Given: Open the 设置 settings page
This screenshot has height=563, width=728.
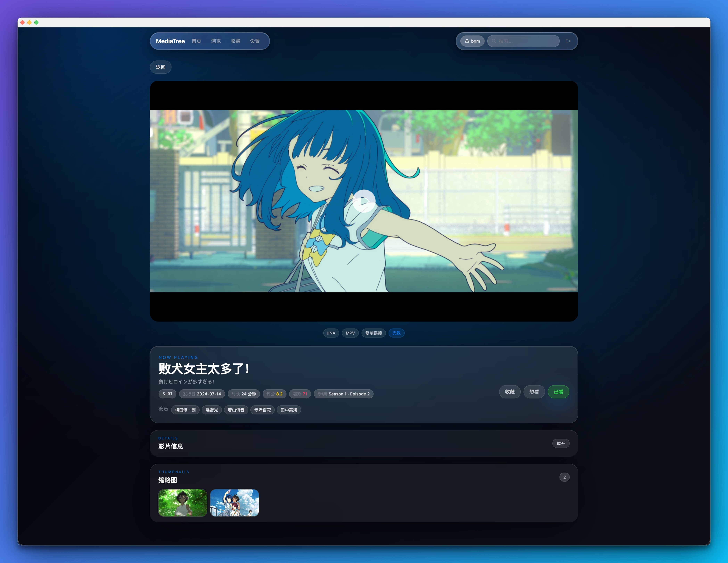Looking at the screenshot, I should (255, 41).
